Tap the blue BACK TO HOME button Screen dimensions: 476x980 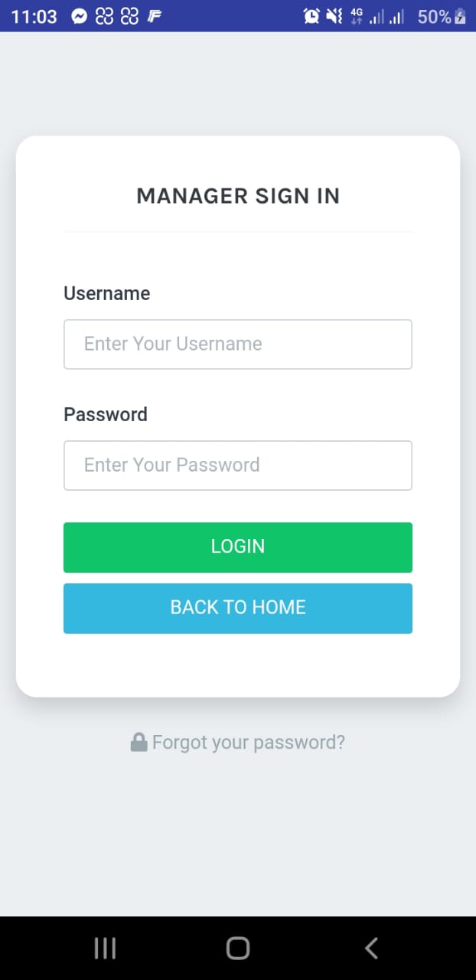coord(238,608)
